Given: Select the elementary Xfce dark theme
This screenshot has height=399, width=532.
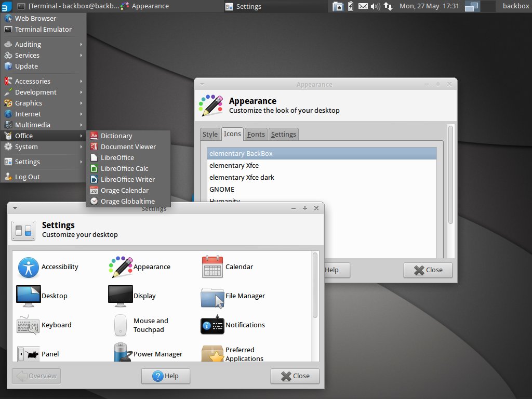Looking at the screenshot, I should [x=322, y=178].
